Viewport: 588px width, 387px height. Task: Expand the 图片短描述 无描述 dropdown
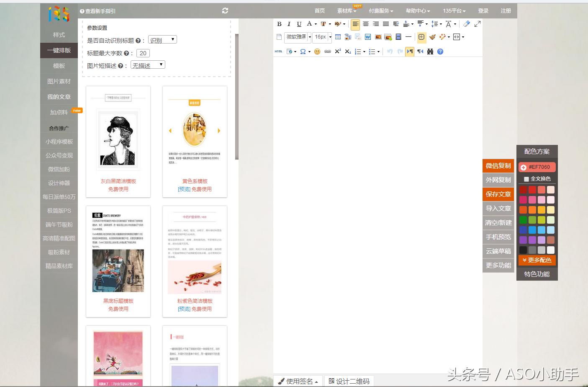148,65
